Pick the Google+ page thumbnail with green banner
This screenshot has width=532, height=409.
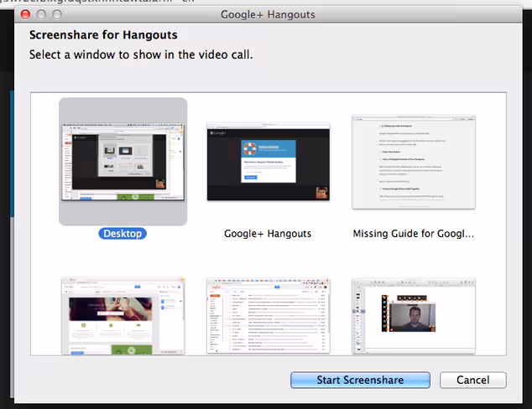pyautogui.click(x=123, y=316)
